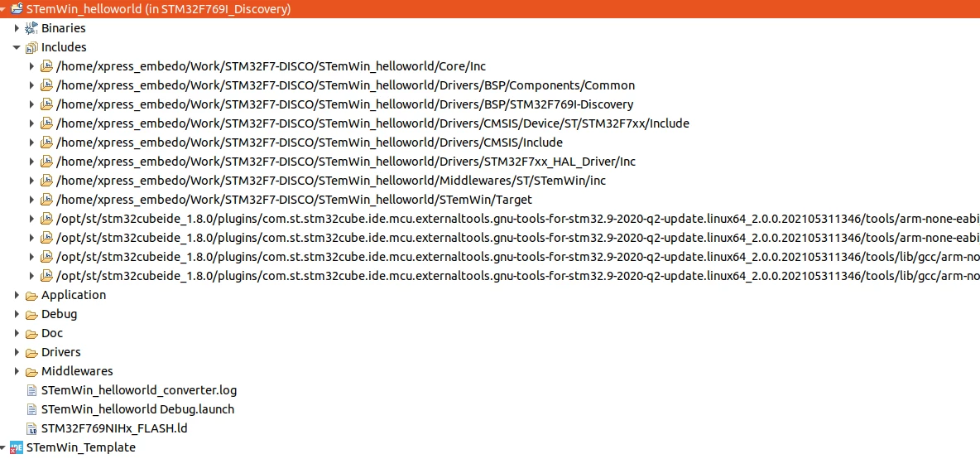This screenshot has height=459, width=980.
Task: Click the include-folder icon for Device/ST/STM32F7xx/Include
Action: (x=46, y=123)
